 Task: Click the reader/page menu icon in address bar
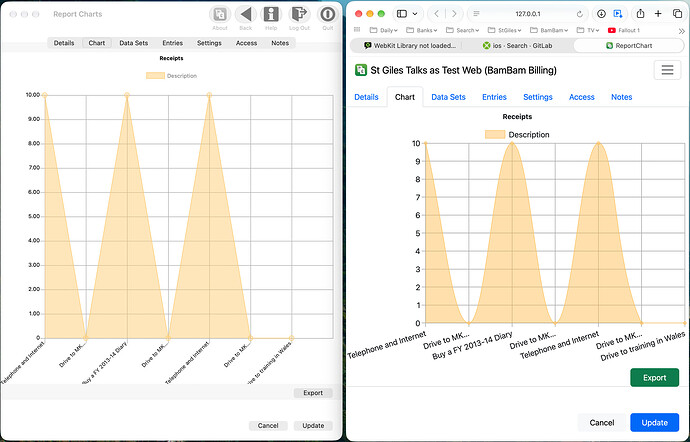click(x=476, y=14)
